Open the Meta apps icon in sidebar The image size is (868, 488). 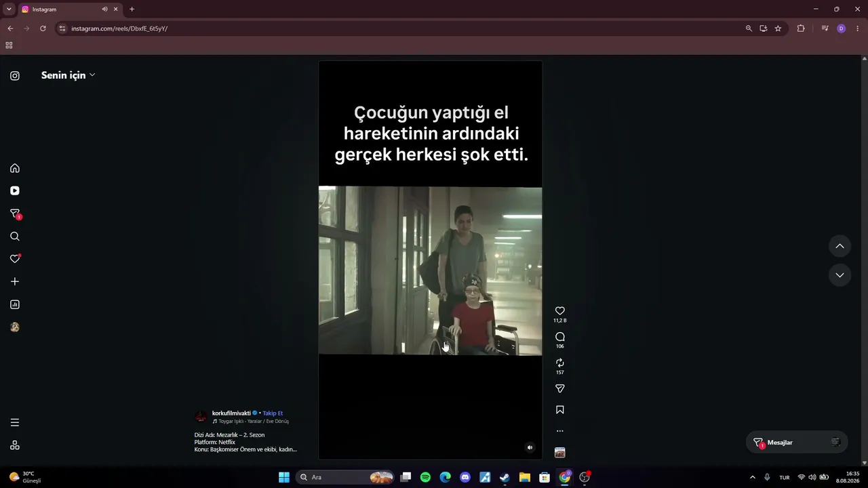tap(15, 445)
